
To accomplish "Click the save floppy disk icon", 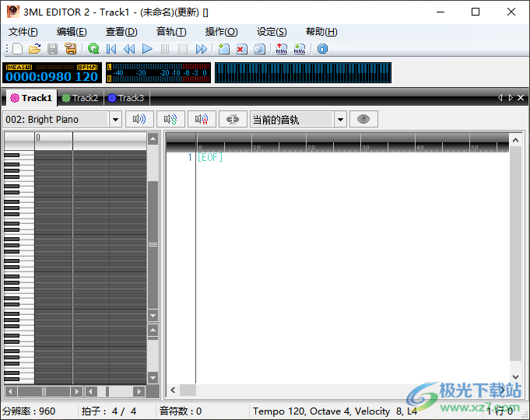I will click(52, 49).
